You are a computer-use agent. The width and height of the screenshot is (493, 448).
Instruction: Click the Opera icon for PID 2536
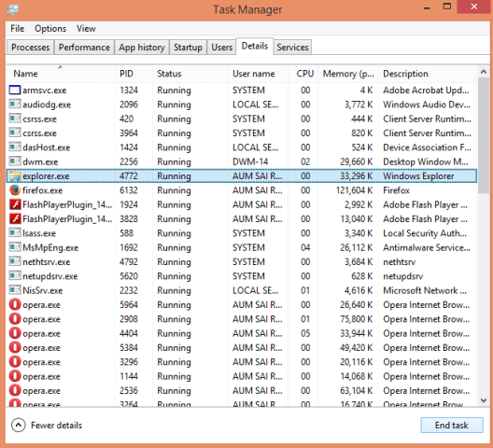15,390
